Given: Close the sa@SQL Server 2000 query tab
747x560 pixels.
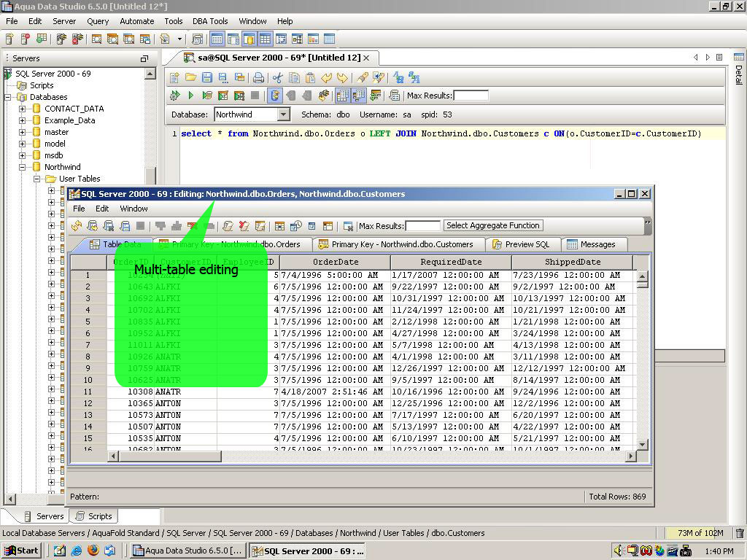Looking at the screenshot, I should point(366,58).
